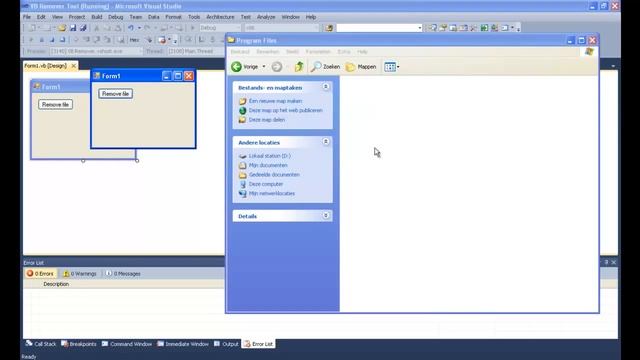Collapse the Bestands- en maptaken panel
Screen dimensions: 640x360
pyautogui.click(x=326, y=87)
